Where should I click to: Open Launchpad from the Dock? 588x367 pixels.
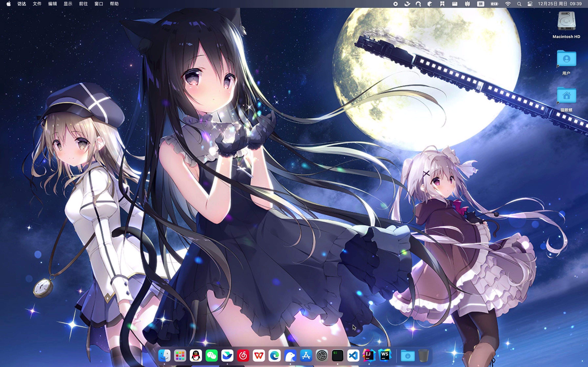[180, 356]
